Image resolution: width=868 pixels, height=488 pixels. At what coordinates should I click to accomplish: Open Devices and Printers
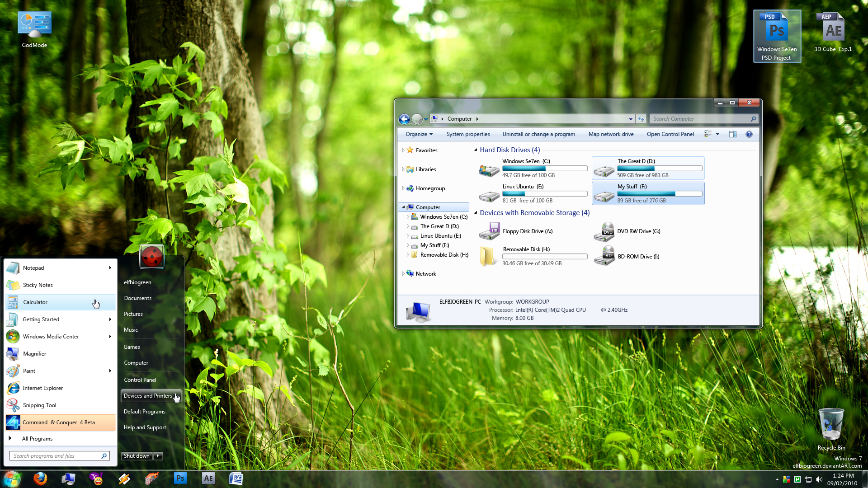(151, 396)
